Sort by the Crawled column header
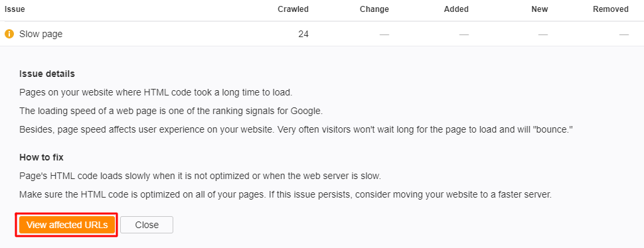 293,9
